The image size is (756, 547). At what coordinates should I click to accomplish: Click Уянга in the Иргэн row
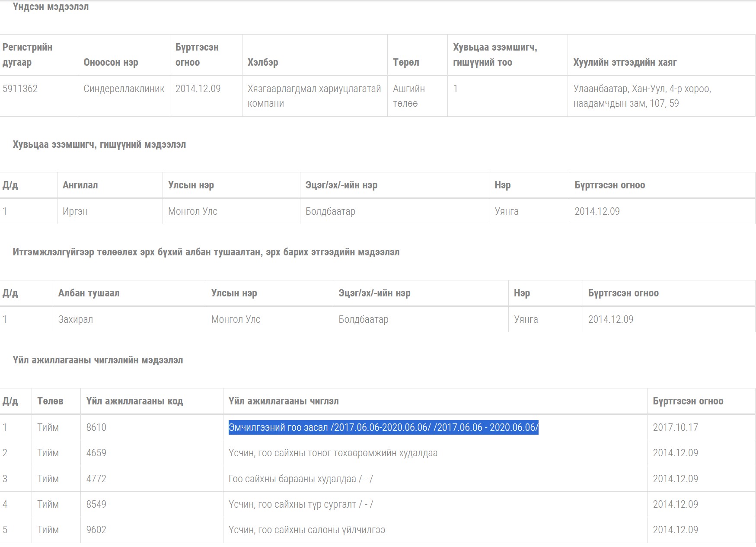(x=507, y=211)
